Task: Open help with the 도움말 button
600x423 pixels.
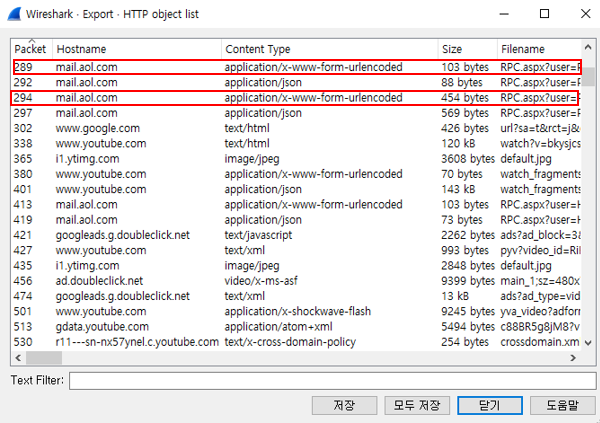Action: coord(562,405)
